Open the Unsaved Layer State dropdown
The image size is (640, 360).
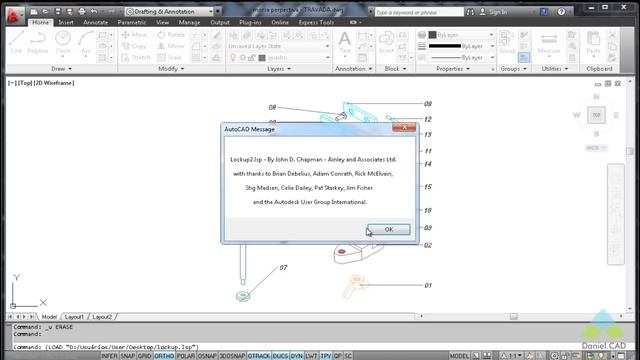click(279, 46)
